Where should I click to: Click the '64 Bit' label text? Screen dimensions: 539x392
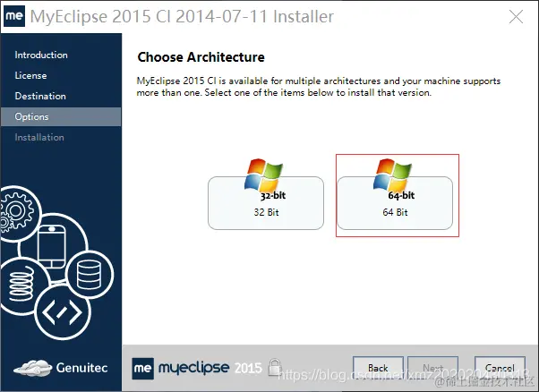(396, 212)
